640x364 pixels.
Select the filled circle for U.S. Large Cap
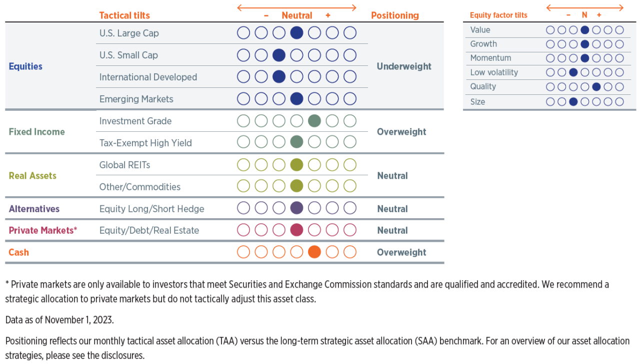[296, 33]
